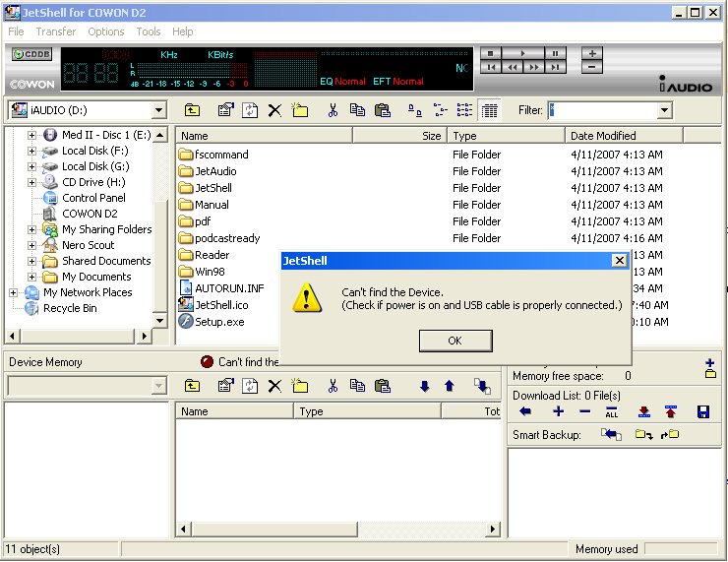Open the File menu

[17, 31]
